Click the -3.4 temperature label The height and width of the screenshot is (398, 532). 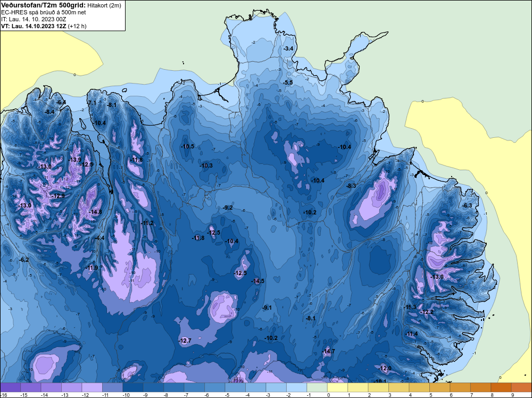point(288,49)
